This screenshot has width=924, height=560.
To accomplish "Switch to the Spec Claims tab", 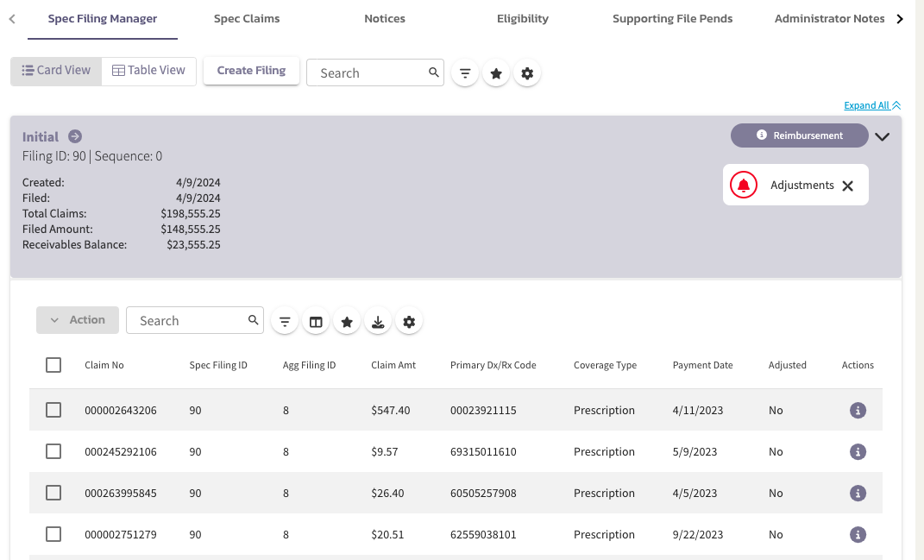I will 246,18.
